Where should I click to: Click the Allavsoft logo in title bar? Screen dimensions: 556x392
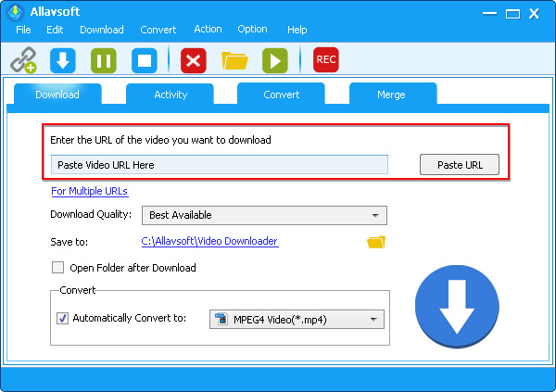(x=15, y=12)
